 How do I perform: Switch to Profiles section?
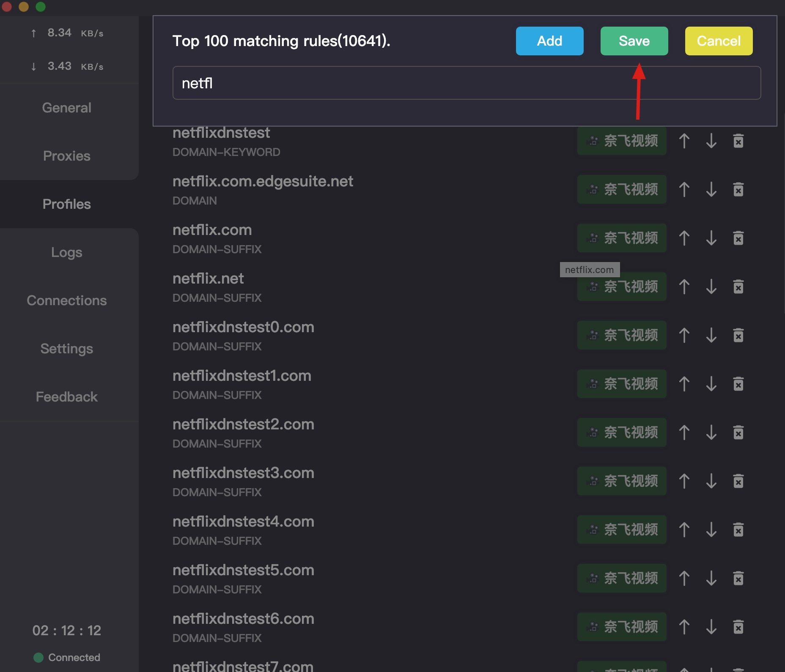tap(67, 204)
